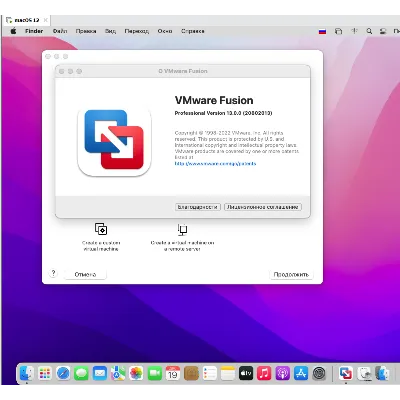400x400 pixels.
Task: Open Spotlight search in menu bar
Action: click(x=369, y=31)
